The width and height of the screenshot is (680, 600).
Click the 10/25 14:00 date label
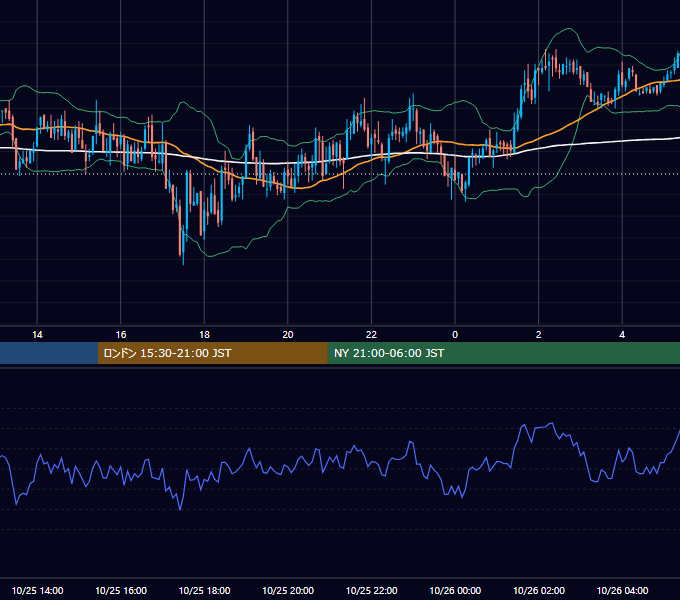click(37, 590)
